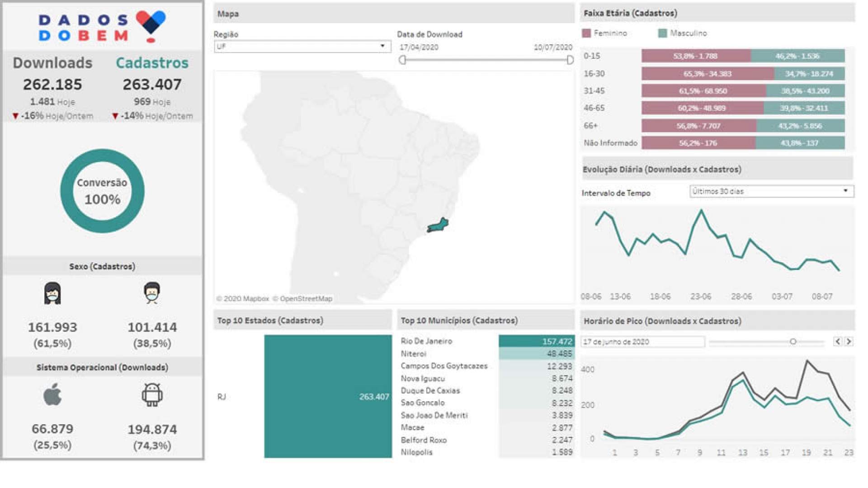Screen dimensions: 868x488
Task: Select Niteroi in Top 10 Municípios list
Action: click(x=413, y=354)
